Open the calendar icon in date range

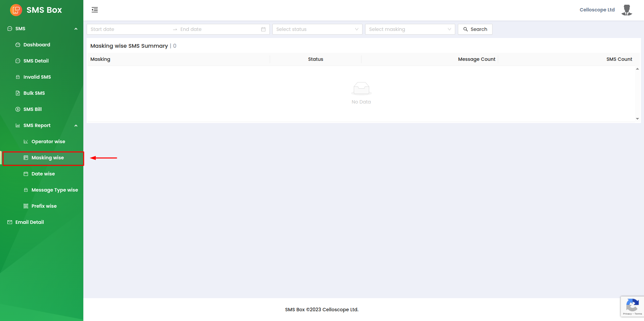[263, 29]
